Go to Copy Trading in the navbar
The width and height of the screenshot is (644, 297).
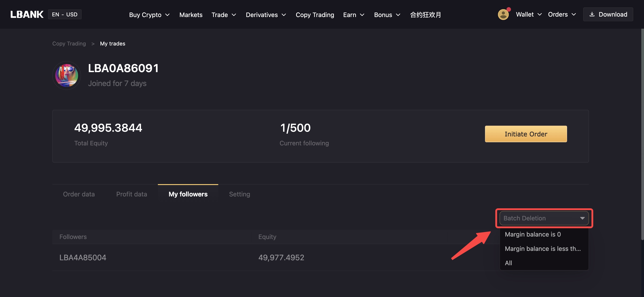(315, 15)
